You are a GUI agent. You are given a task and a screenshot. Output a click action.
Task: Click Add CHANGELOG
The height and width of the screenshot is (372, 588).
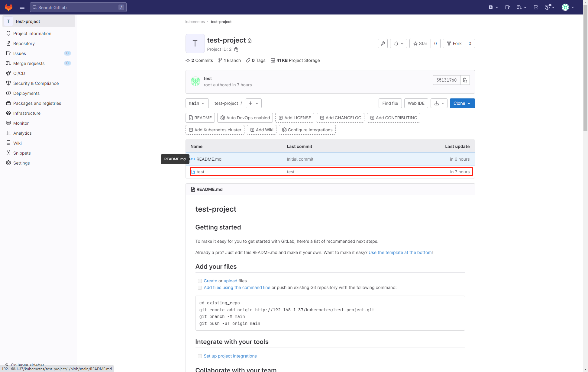tap(341, 118)
